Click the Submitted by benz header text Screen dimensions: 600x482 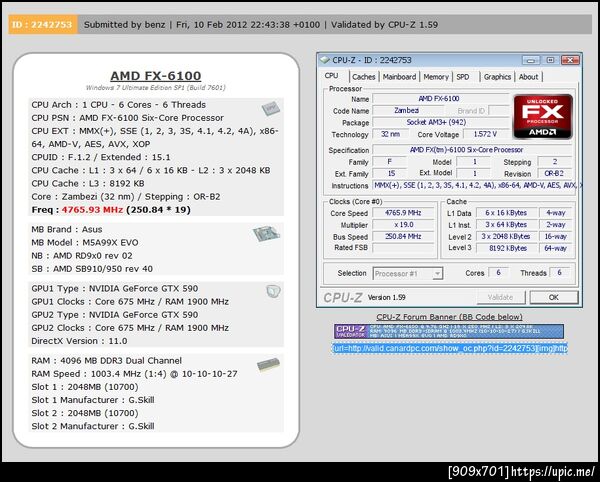[x=124, y=25]
